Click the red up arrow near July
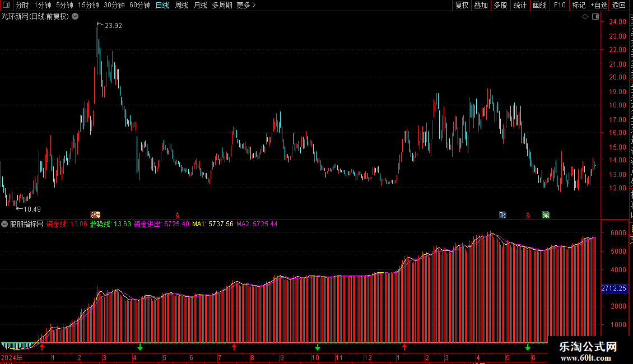Viewport: 633px width, 364px height. [234, 347]
